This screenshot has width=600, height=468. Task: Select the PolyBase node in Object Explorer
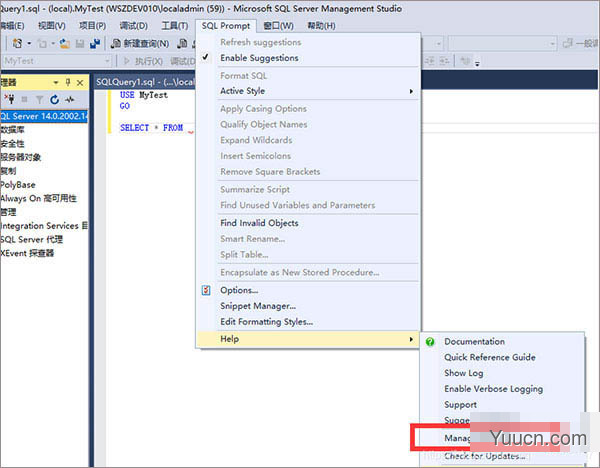tap(20, 184)
